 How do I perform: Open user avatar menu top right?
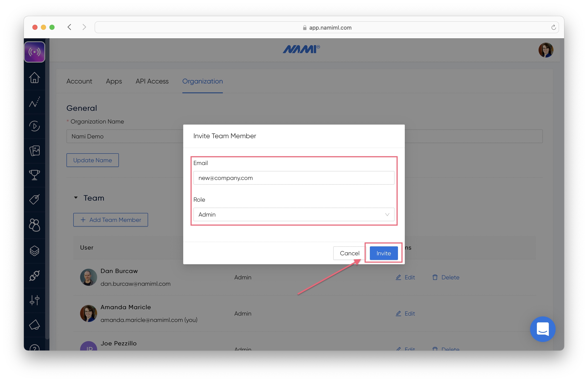[x=546, y=50]
